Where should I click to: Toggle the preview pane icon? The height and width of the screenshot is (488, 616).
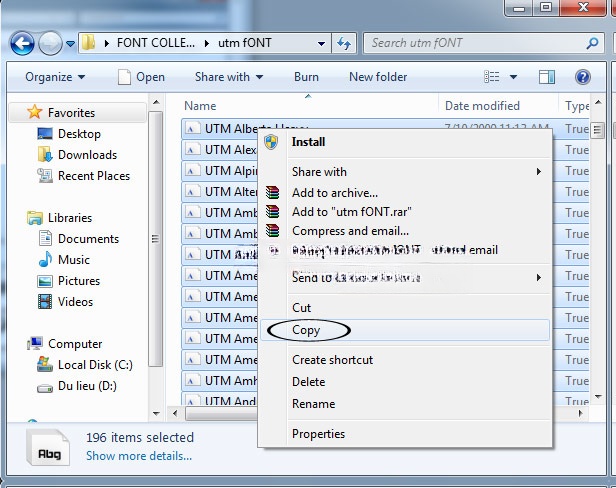coord(546,77)
